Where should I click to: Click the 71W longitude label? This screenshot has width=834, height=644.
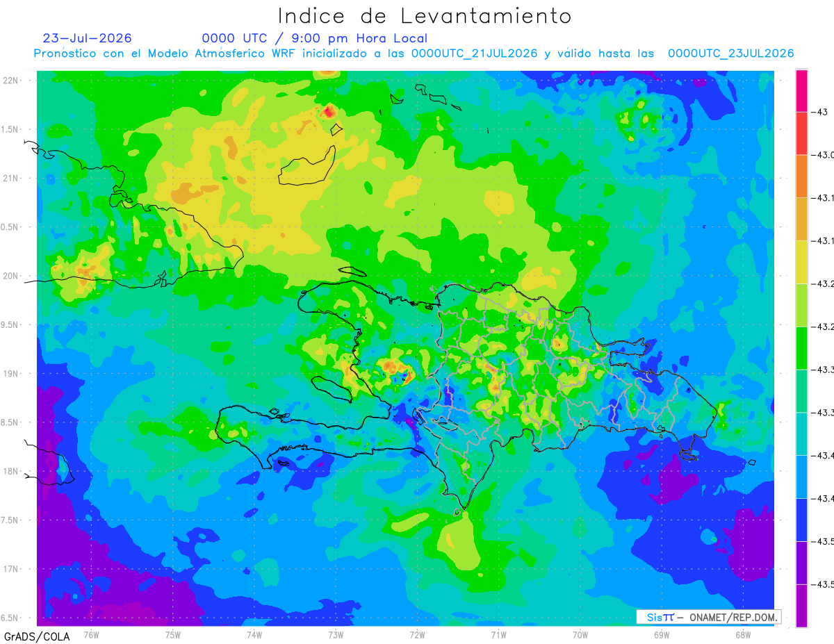coord(498,634)
